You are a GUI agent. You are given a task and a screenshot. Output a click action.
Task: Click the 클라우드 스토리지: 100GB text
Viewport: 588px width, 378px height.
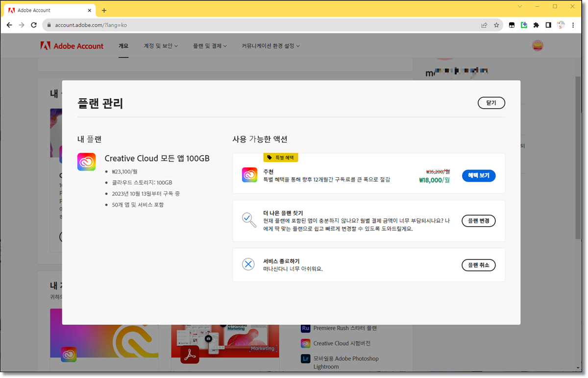pyautogui.click(x=142, y=183)
